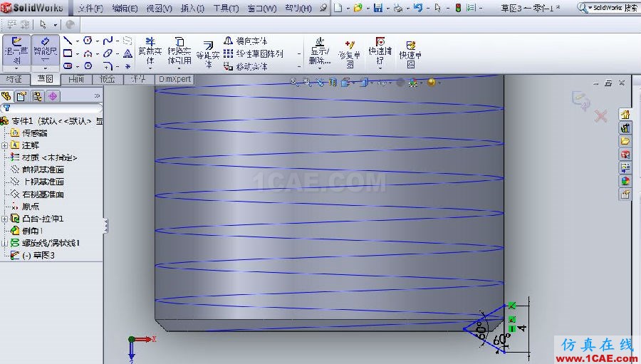Select the sketch Text tool
This screenshot has width=641, height=364.
point(127,53)
